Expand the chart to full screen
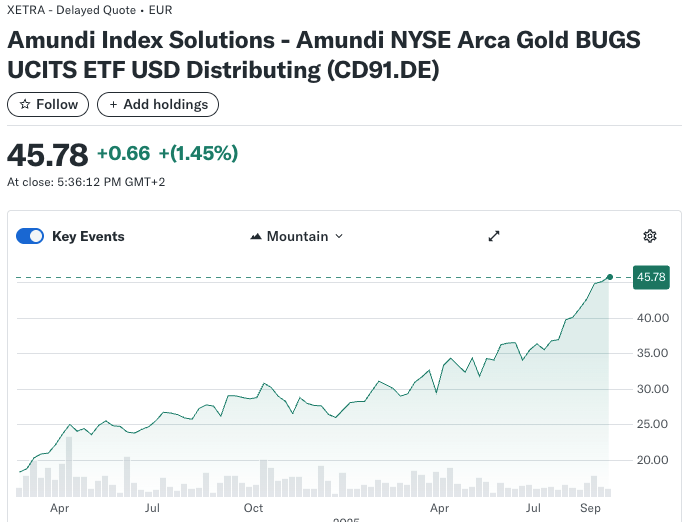694x522 pixels. click(x=493, y=236)
